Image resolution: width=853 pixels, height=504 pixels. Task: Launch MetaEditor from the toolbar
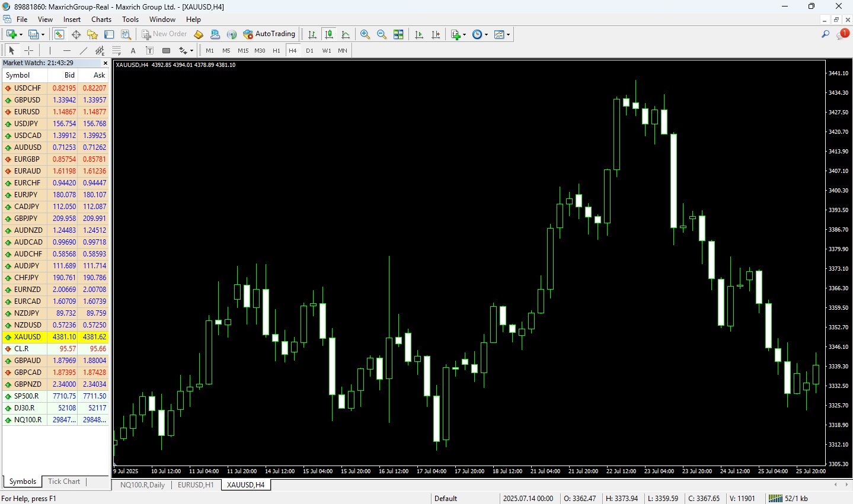[x=199, y=34]
